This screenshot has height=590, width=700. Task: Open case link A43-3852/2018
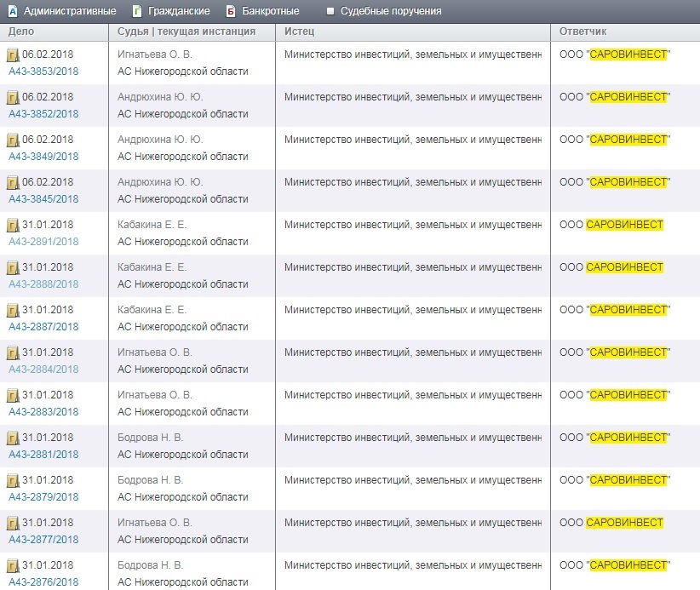coord(43,114)
